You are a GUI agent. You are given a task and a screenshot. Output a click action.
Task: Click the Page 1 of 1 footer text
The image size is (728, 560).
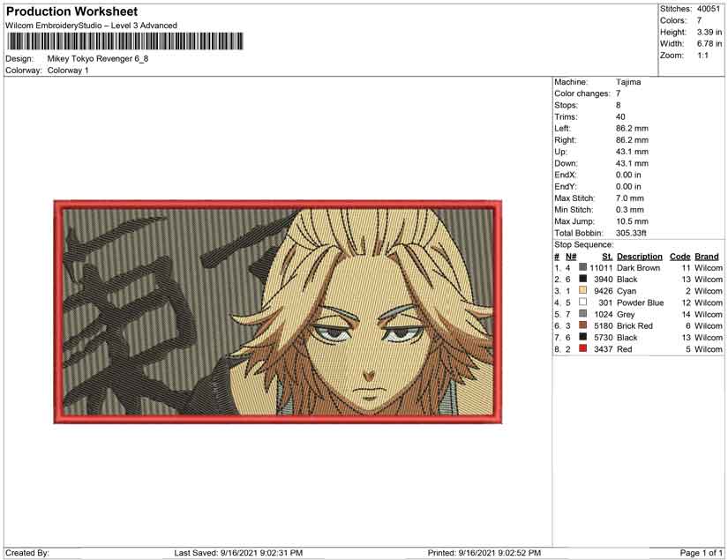(701, 553)
